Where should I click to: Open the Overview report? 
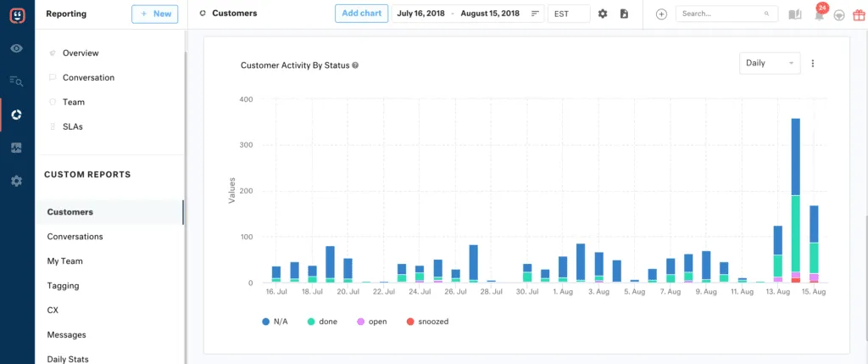[x=81, y=53]
